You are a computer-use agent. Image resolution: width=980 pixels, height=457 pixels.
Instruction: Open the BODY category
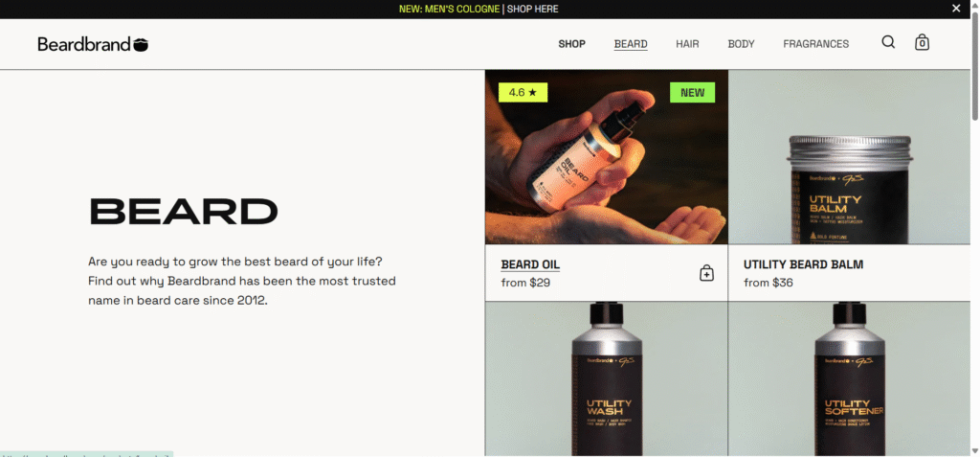742,44
